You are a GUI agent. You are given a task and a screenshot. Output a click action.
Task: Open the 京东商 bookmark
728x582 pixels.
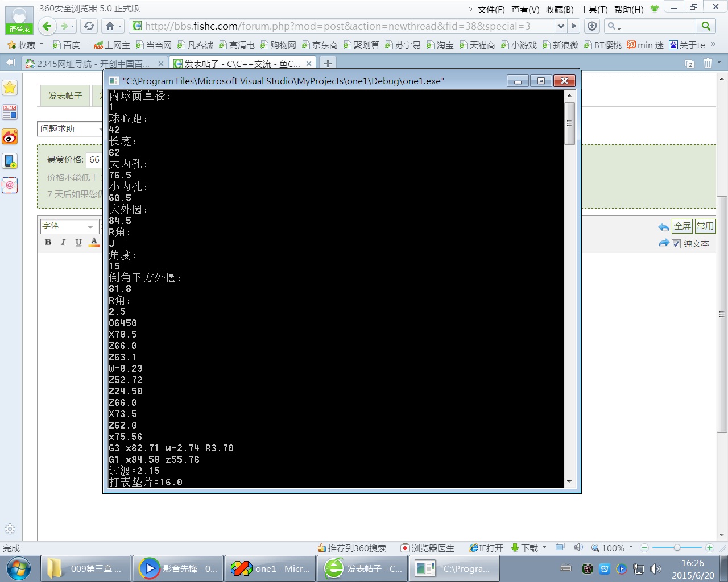[320, 45]
